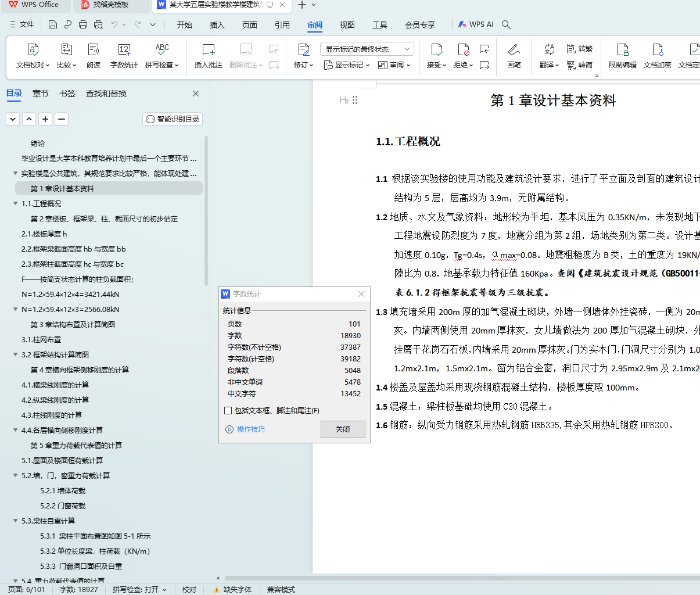Switch to the 开始 ribbon tab
Image resolution: width=700 pixels, height=595 pixels.
(185, 24)
